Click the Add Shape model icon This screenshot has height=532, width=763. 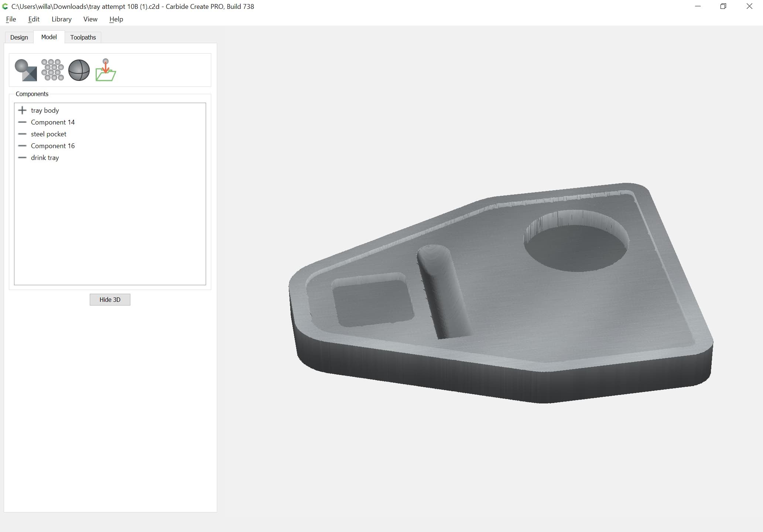pos(26,70)
